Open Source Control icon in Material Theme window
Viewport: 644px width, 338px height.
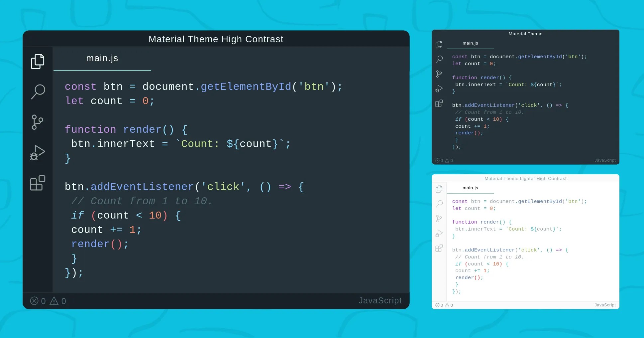(439, 74)
